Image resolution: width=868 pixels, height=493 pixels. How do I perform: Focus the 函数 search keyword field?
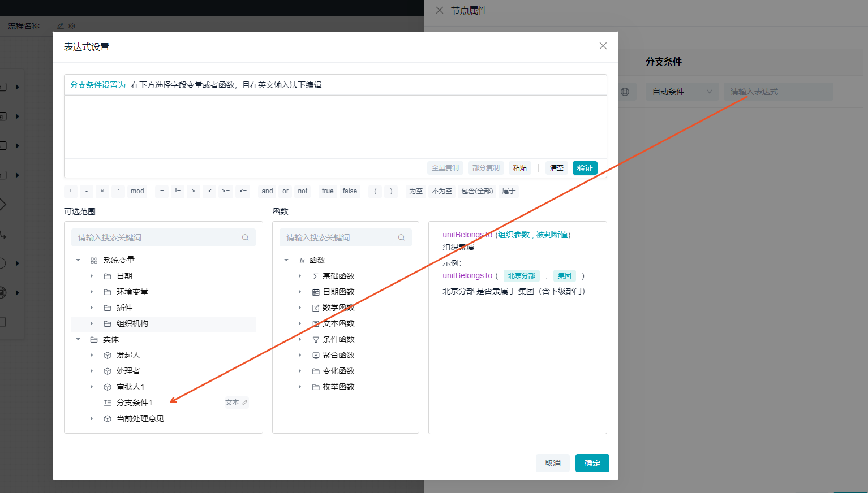346,237
